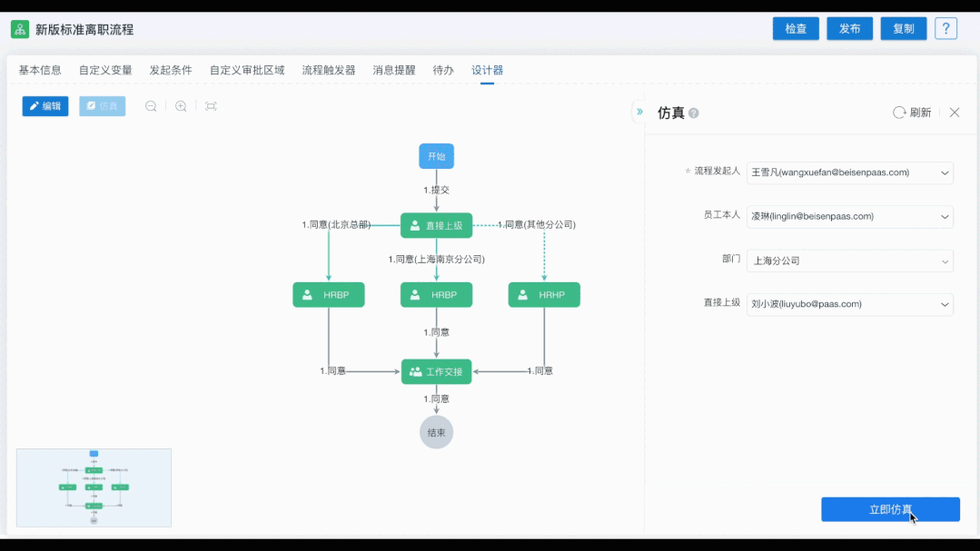Screen dimensions: 980x551
Task: Select the HRHP node on the right
Action: point(544,295)
